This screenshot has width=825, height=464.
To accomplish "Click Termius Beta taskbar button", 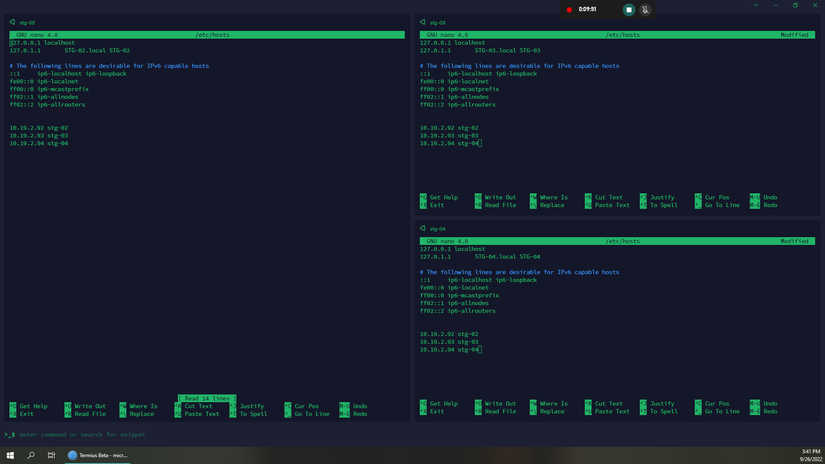I will (97, 455).
